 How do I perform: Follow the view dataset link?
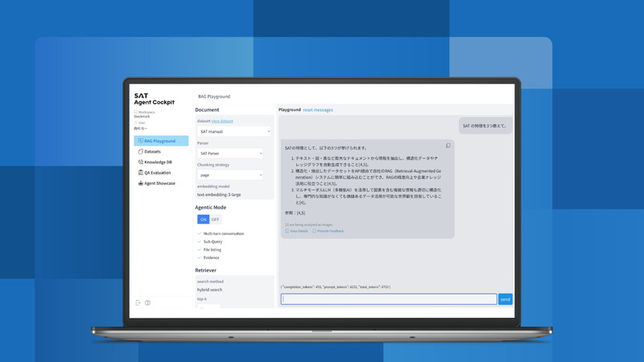(222, 121)
